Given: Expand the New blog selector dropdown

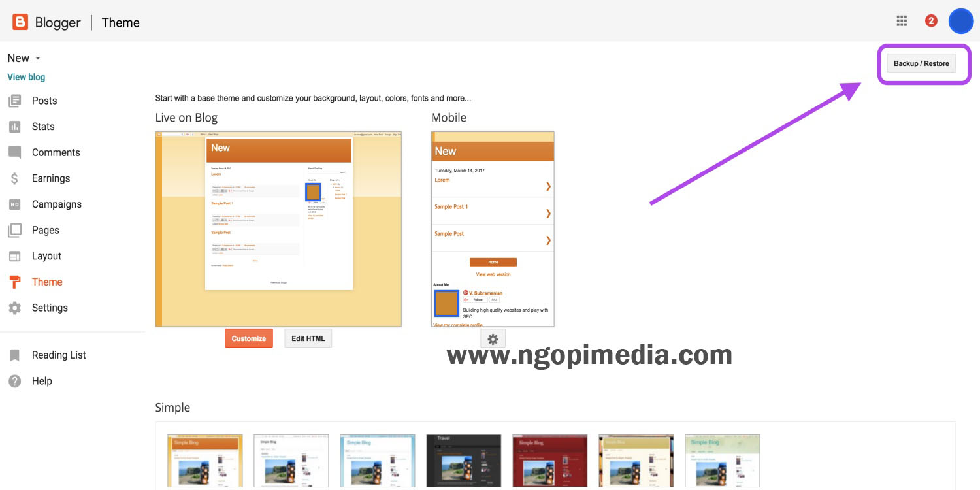Looking at the screenshot, I should pyautogui.click(x=24, y=58).
